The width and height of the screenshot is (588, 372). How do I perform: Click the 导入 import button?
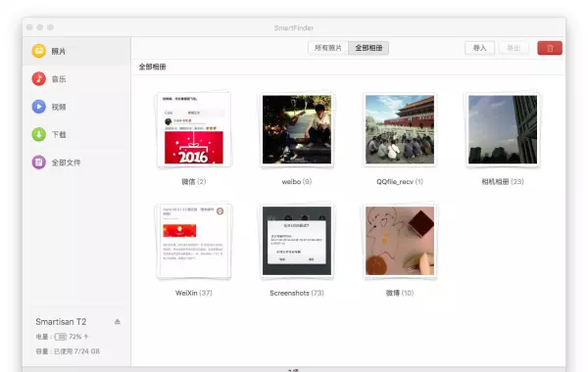point(479,48)
